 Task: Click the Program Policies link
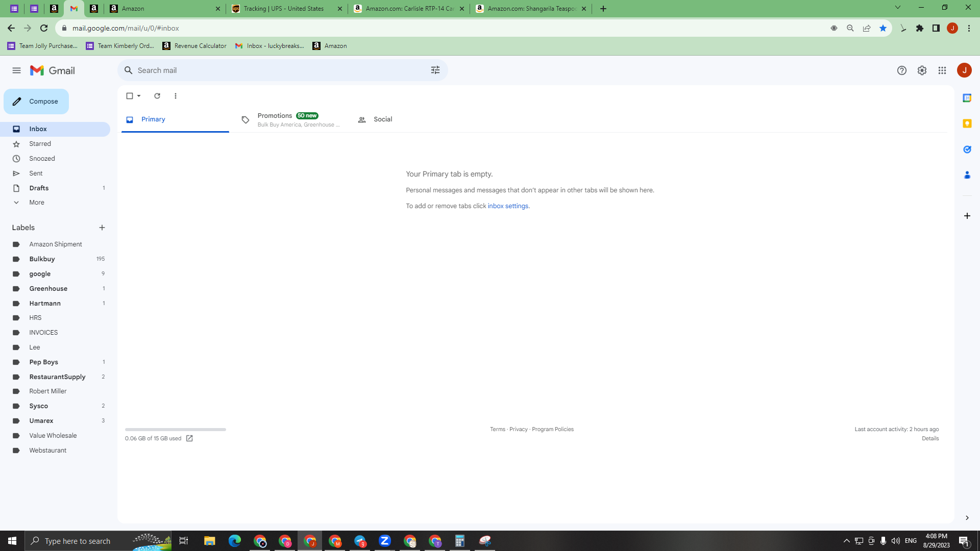coord(553,429)
